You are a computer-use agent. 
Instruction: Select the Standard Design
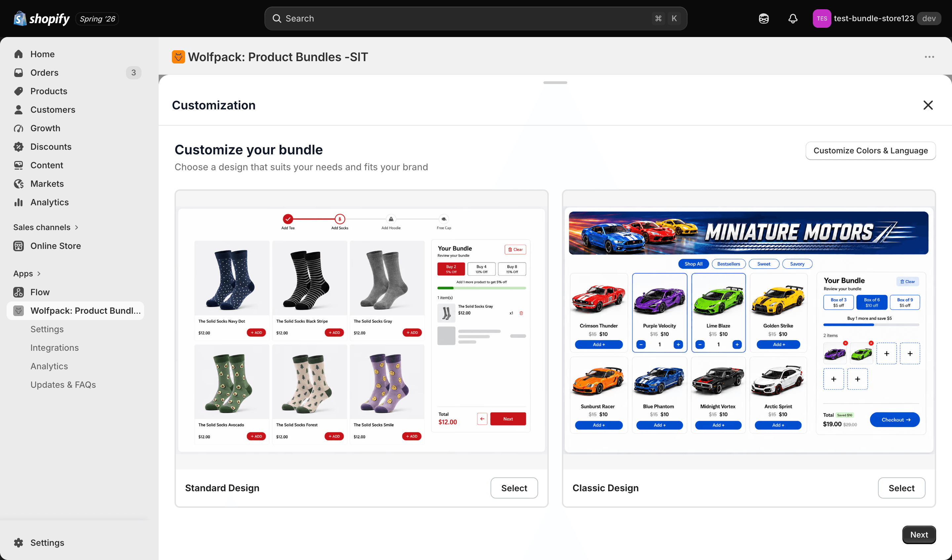point(514,488)
